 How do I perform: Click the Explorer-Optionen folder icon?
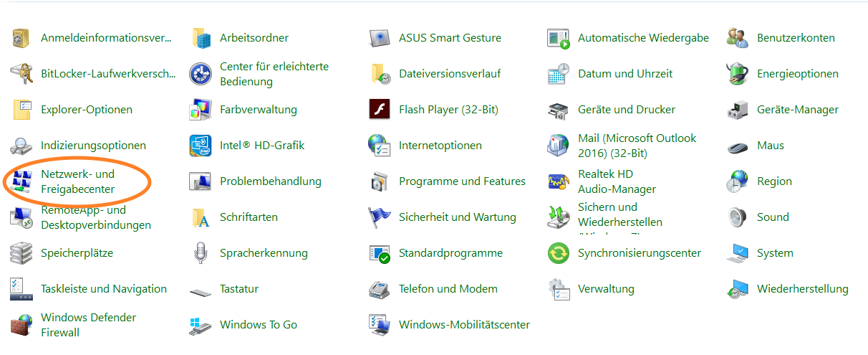click(x=21, y=110)
